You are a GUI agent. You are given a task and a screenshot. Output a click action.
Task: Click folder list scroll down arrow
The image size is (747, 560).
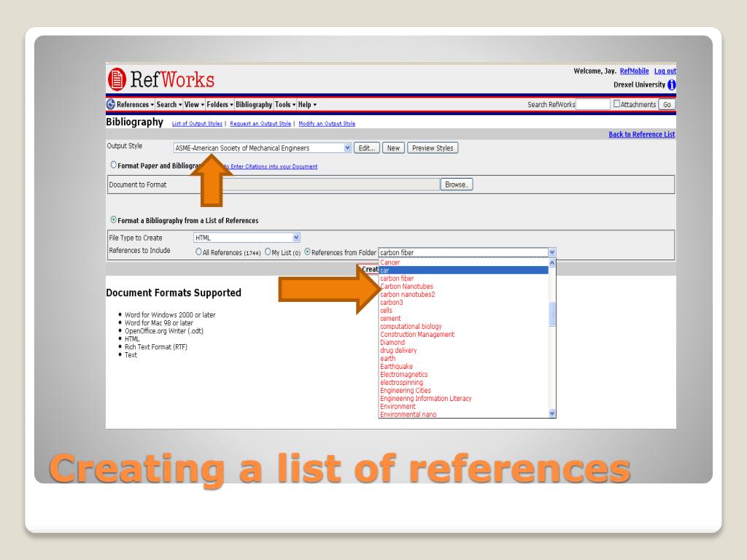552,413
